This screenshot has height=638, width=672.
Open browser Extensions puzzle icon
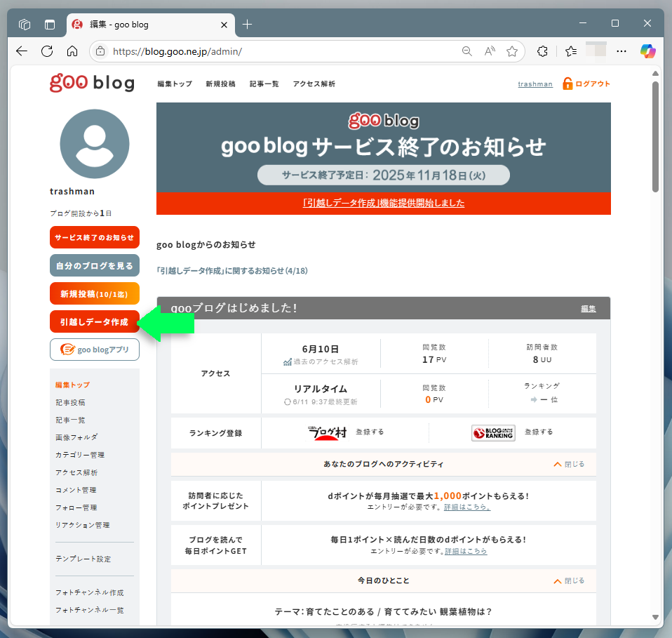pos(542,51)
